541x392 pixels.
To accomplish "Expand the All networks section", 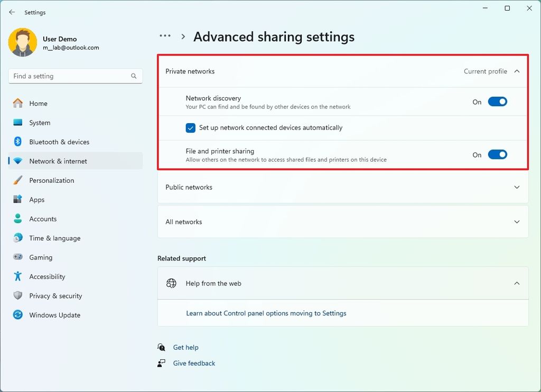I will 517,222.
